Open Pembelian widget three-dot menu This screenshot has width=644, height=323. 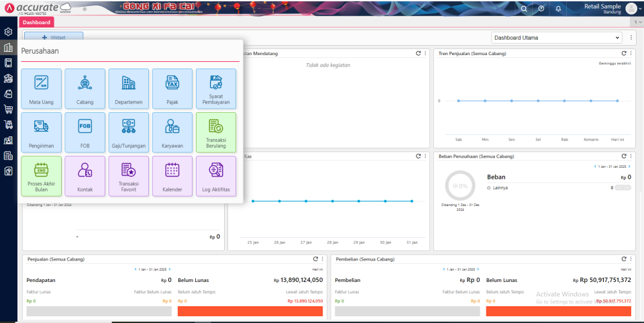(631, 259)
